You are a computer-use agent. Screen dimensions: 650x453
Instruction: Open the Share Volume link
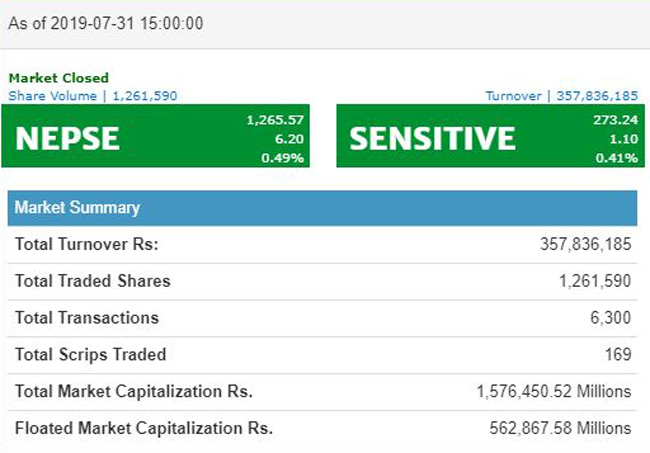click(x=92, y=96)
